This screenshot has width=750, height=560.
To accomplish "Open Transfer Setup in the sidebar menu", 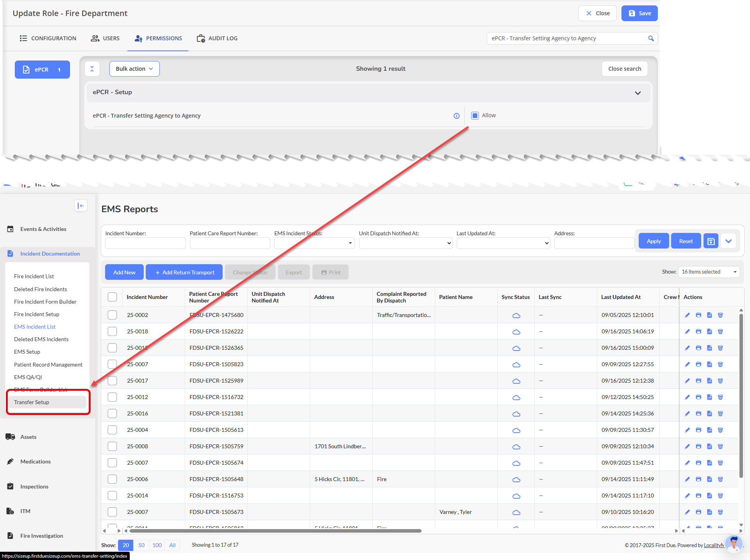I will pos(32,402).
